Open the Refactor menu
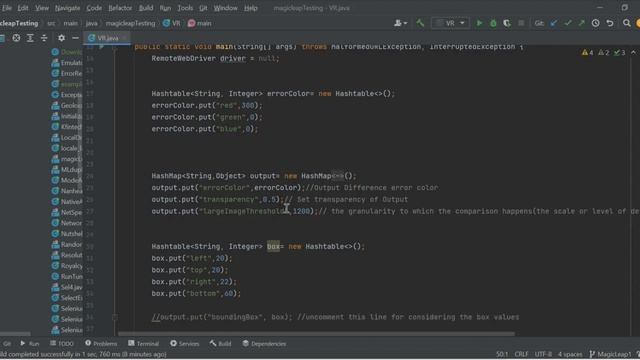 120,8
